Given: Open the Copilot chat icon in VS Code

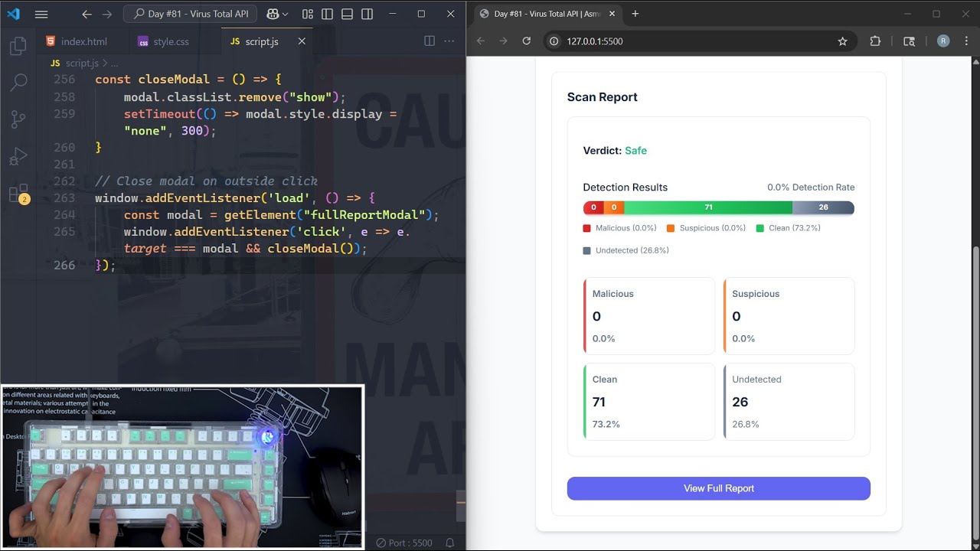Looking at the screenshot, I should 273,14.
